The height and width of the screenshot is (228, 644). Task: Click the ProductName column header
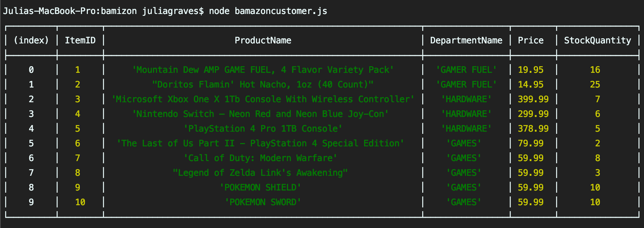(263, 40)
